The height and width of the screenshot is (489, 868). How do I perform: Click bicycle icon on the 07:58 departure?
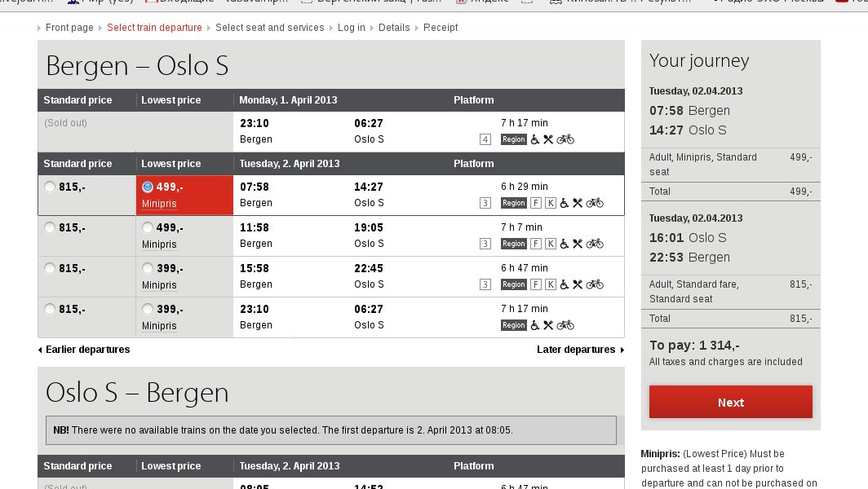595,203
